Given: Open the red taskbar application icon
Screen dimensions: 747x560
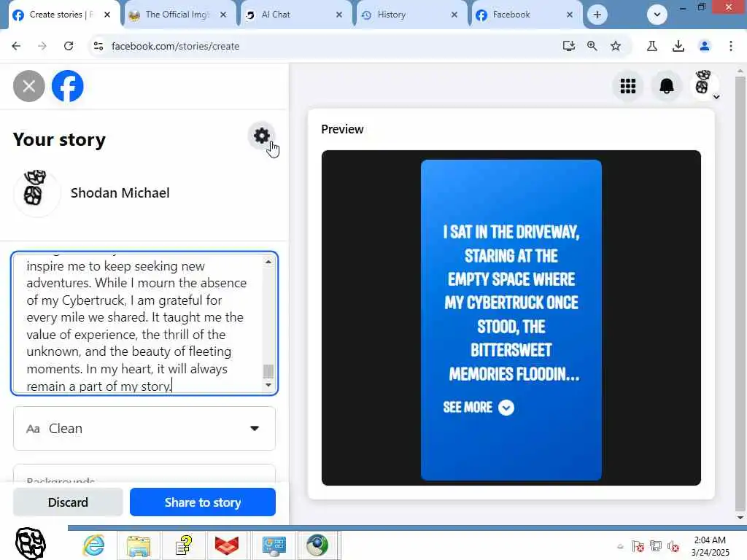Looking at the screenshot, I should [227, 545].
